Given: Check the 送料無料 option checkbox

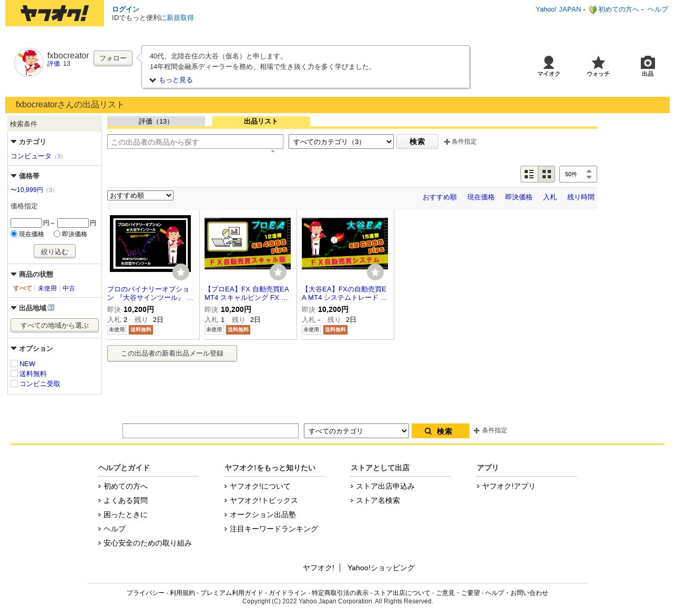Looking at the screenshot, I should [x=14, y=373].
